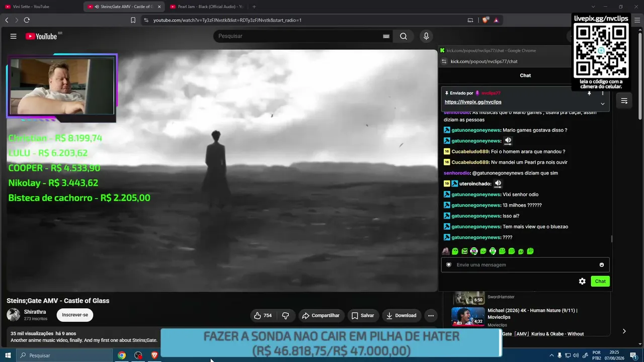644x362 pixels.
Task: Open the playlist queue icon beside chat
Action: point(624,101)
